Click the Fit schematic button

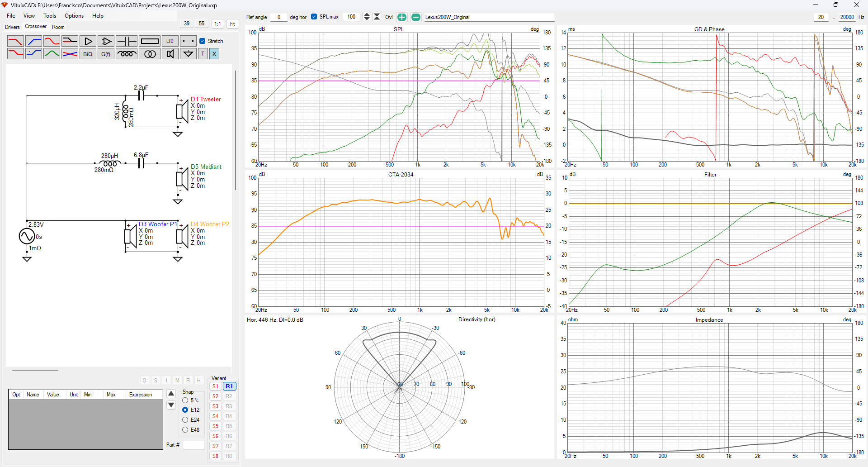[232, 24]
